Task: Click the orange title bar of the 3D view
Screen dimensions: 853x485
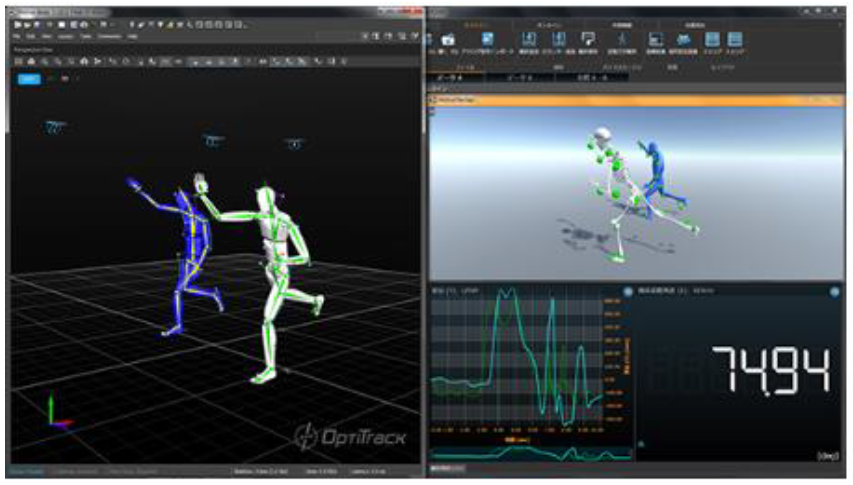Action: click(x=630, y=101)
